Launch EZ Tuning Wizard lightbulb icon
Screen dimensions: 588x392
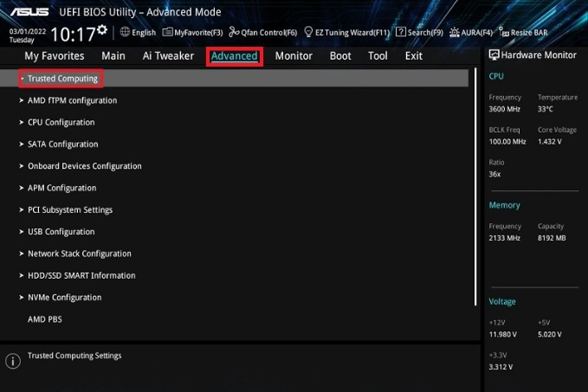[308, 32]
